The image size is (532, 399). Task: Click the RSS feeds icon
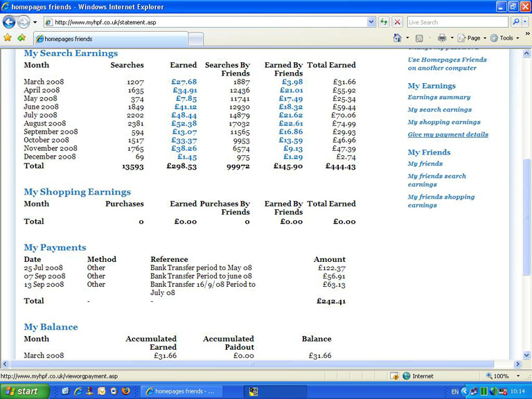419,38
